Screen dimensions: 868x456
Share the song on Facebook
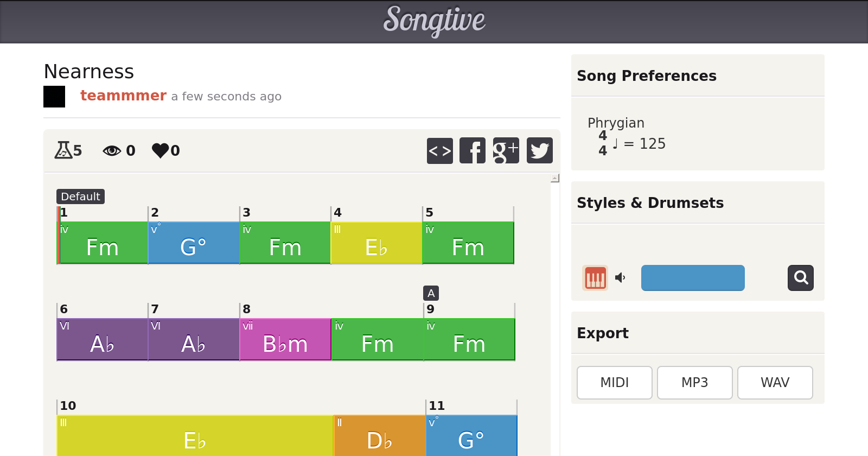473,150
